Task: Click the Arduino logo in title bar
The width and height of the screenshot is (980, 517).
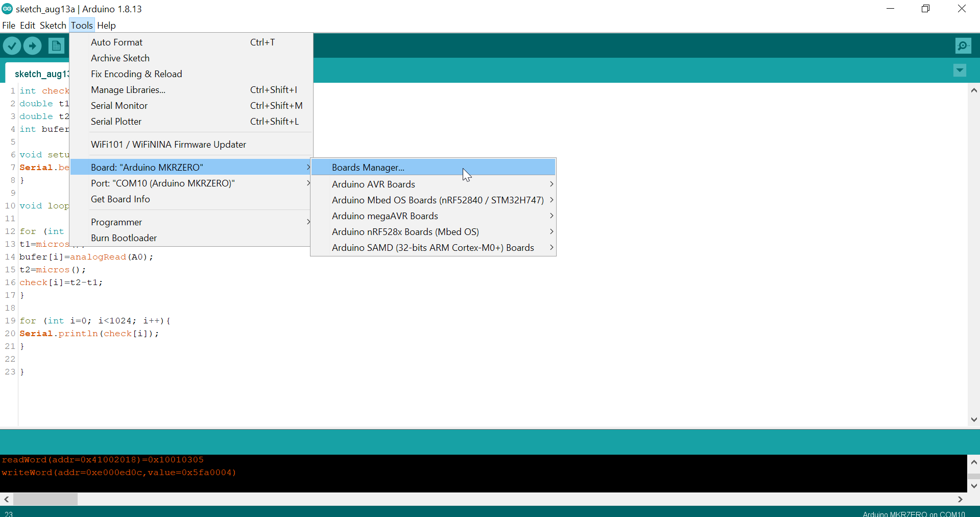Action: pos(7,9)
